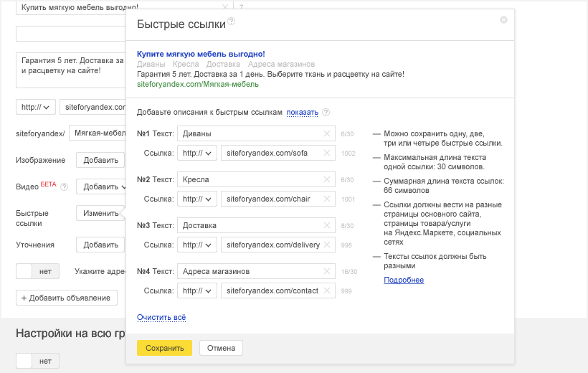
Task: Click the 8/30 character counter
Action: coord(347,226)
